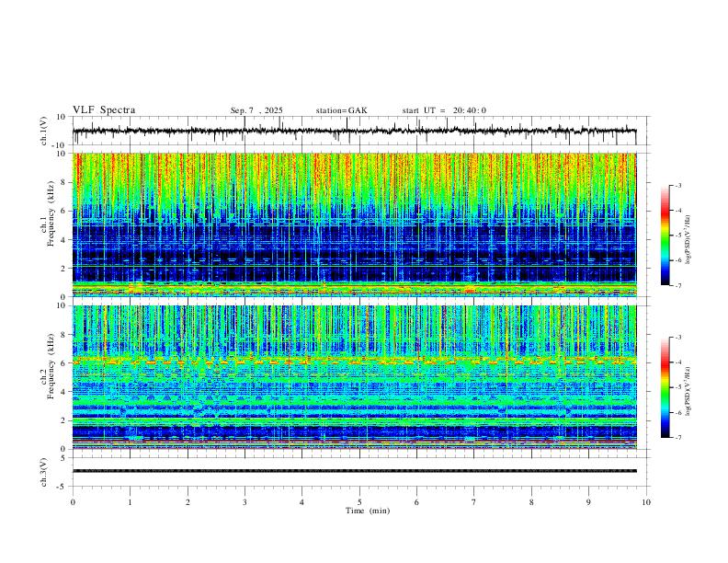Click the 'VLF Spectra' title text

pyautogui.click(x=104, y=110)
